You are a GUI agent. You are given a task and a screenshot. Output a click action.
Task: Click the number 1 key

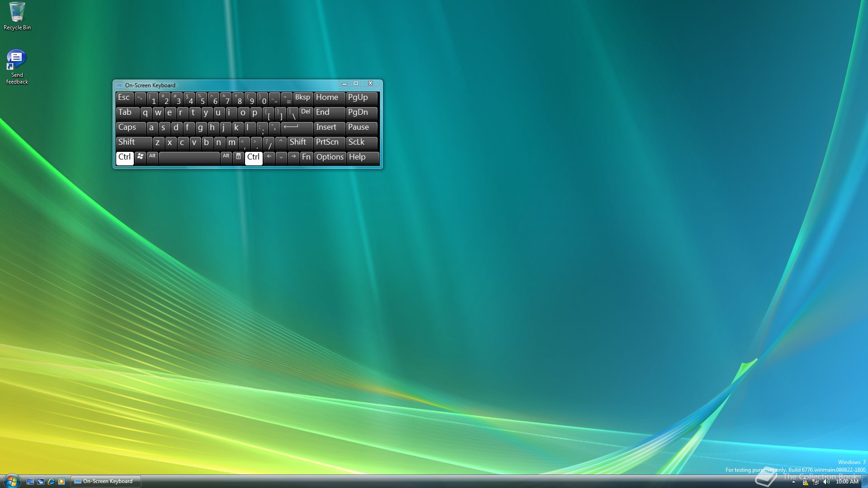(x=152, y=99)
